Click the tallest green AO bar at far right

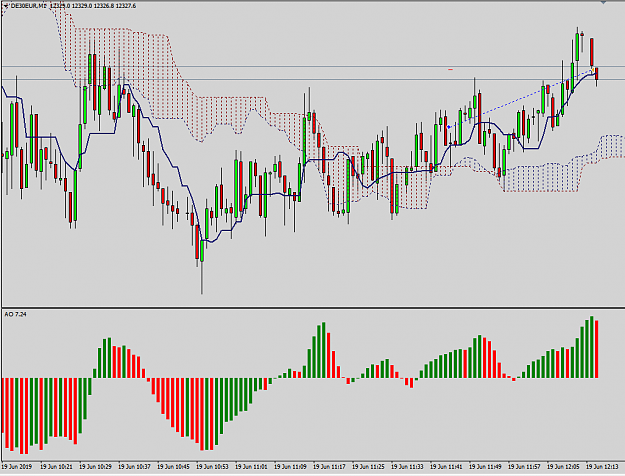[x=592, y=347]
